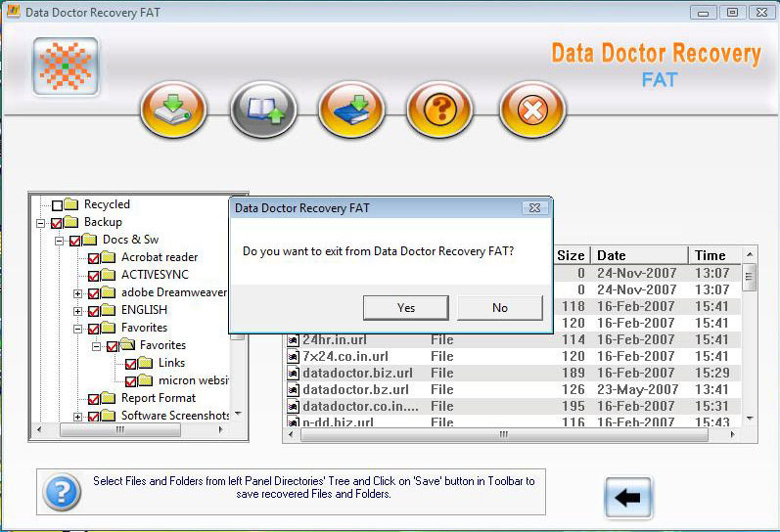Click the tree panel scroll left arrow
Viewport: 780px width, 532px height.
coord(39,429)
